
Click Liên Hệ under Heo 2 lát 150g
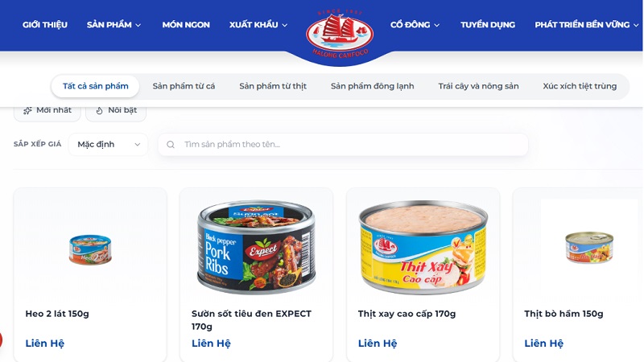pyautogui.click(x=45, y=343)
